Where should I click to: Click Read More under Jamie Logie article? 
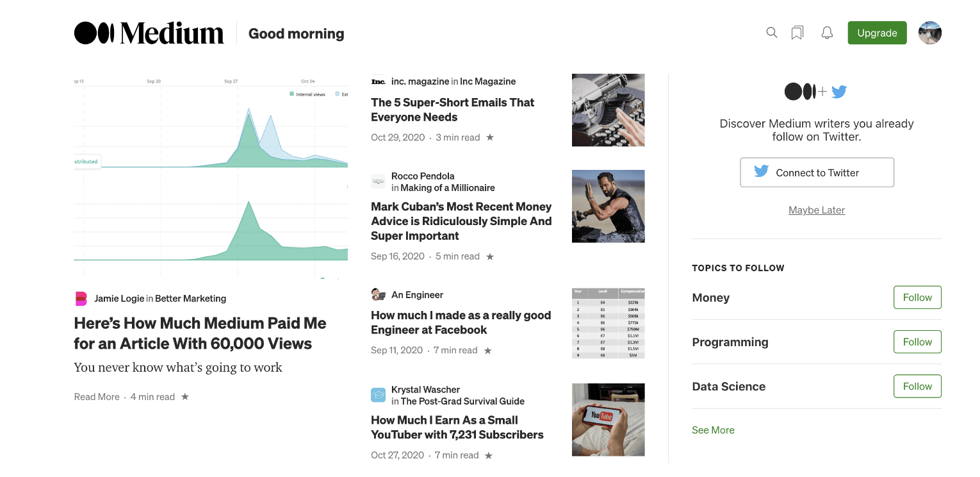[97, 397]
